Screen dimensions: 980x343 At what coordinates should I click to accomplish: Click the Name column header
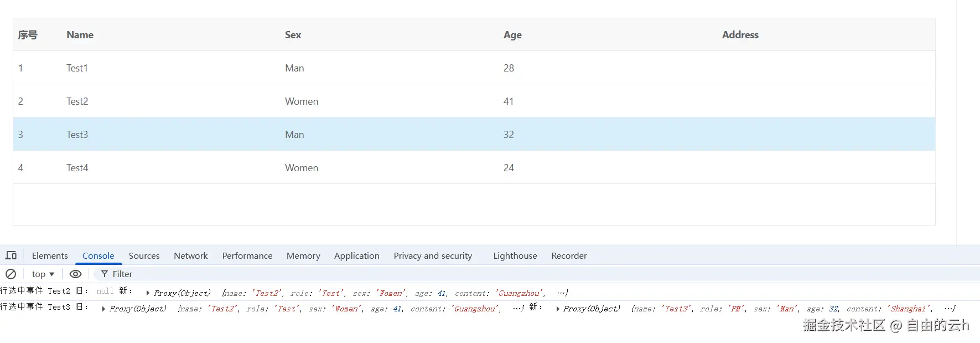click(x=80, y=34)
